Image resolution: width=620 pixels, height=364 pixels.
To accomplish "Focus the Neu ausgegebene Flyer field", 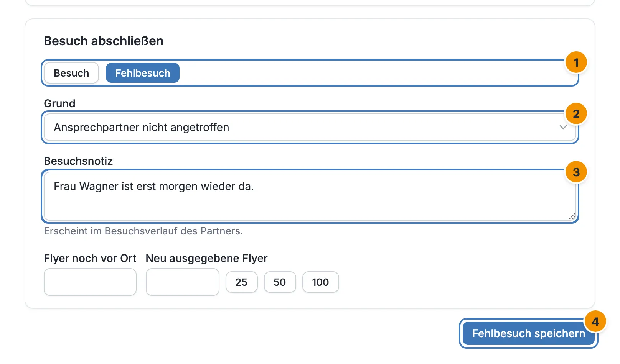I will (183, 282).
